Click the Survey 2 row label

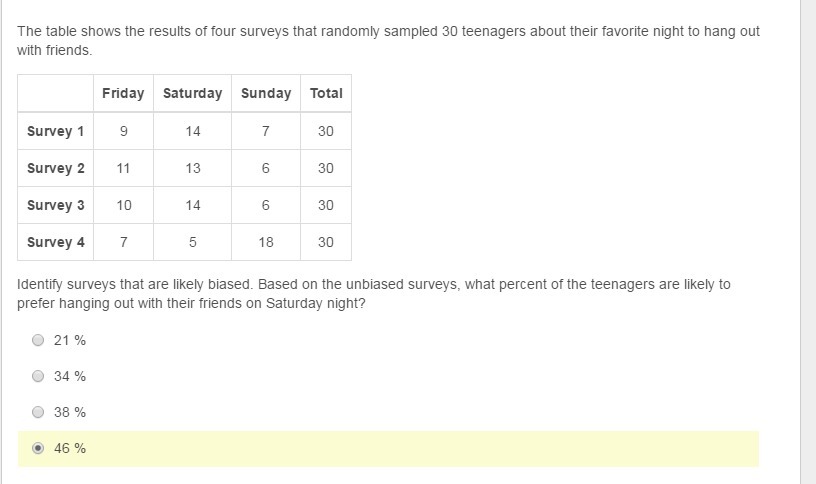pyautogui.click(x=56, y=168)
